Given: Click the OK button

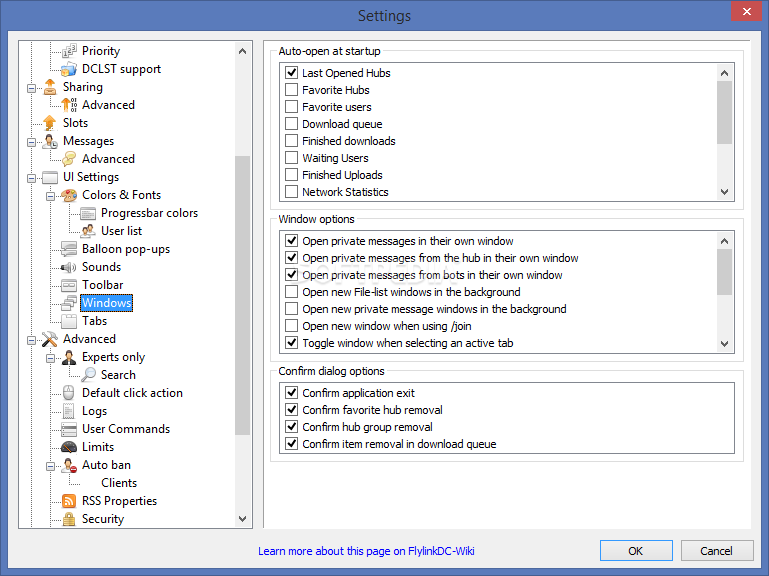Looking at the screenshot, I should pyautogui.click(x=636, y=550).
